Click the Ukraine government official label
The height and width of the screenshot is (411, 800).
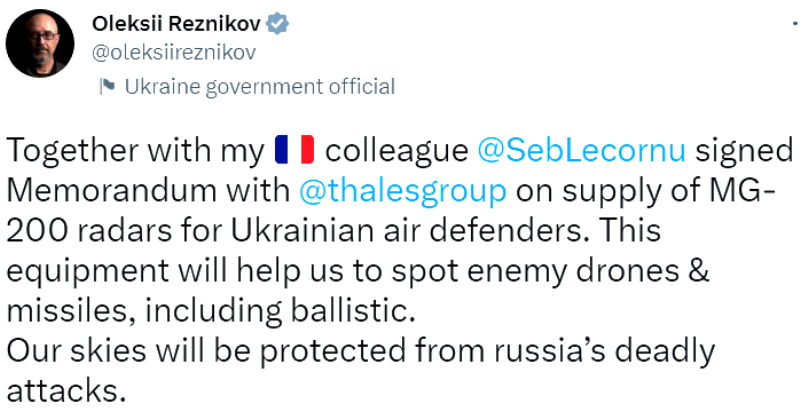point(260,87)
